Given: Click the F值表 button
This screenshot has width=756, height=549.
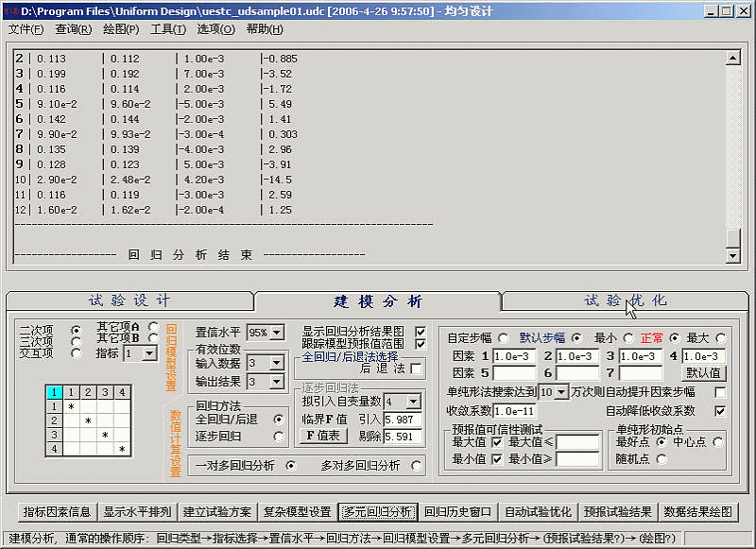Looking at the screenshot, I should 323,436.
